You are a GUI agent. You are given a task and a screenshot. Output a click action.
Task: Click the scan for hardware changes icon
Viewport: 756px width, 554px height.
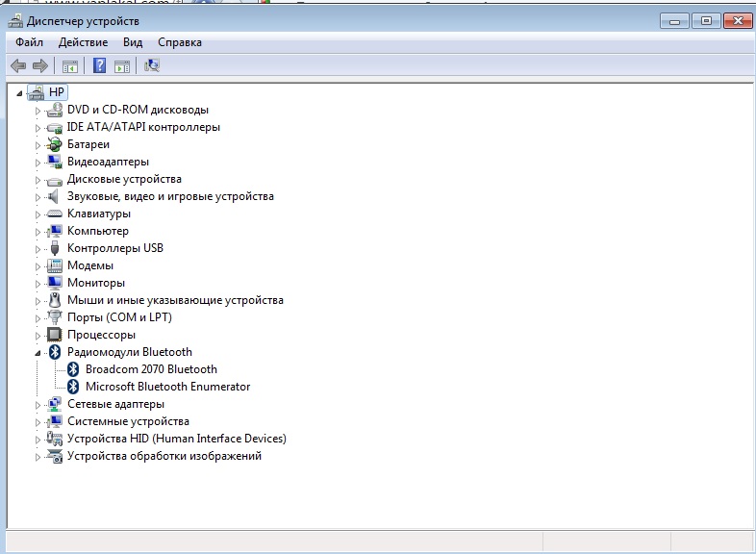click(x=152, y=66)
